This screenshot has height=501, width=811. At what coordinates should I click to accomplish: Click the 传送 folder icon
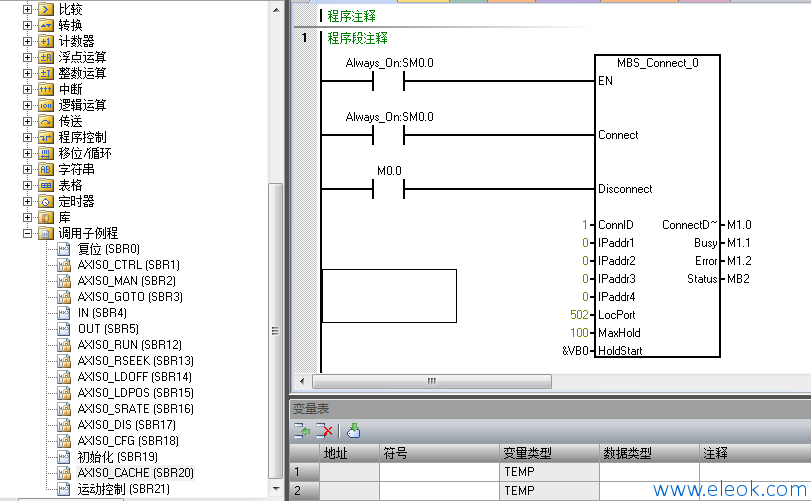point(46,122)
